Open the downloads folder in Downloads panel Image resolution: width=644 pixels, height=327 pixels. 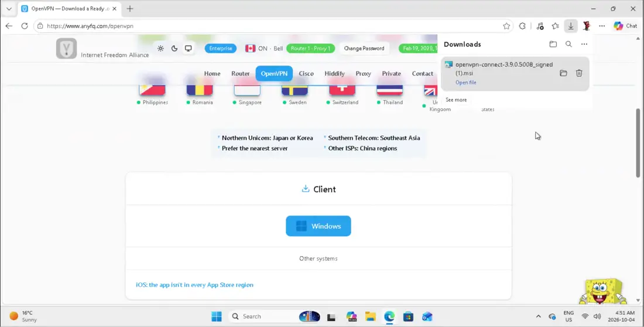click(553, 44)
